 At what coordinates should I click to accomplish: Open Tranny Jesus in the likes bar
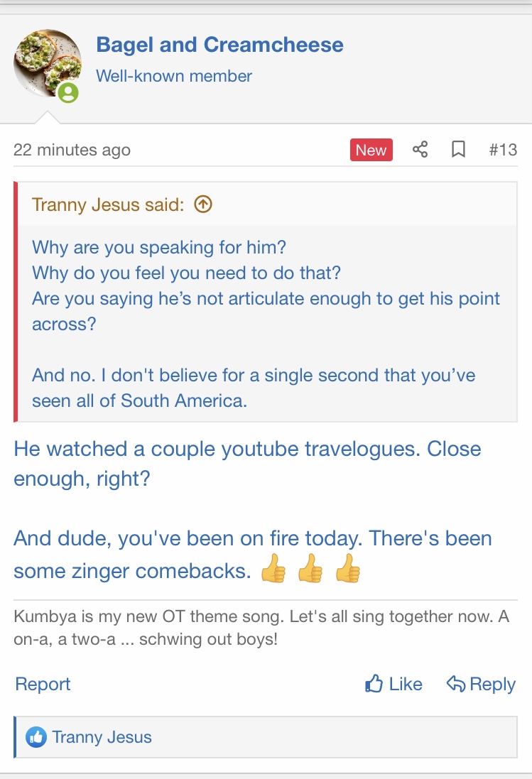pos(102,737)
